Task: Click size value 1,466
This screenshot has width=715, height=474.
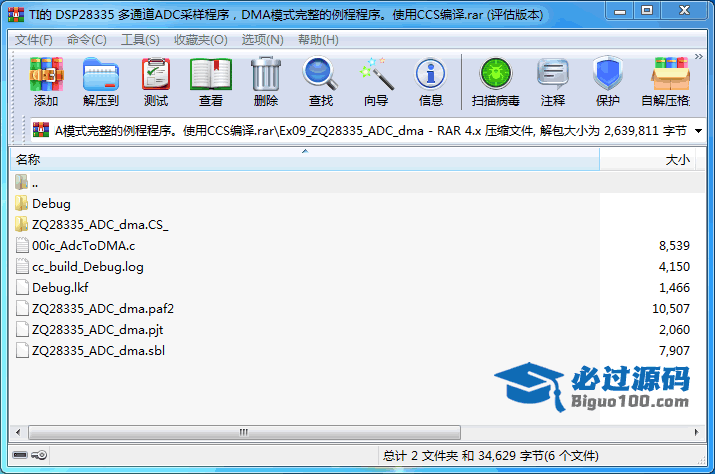Action: tap(674, 288)
